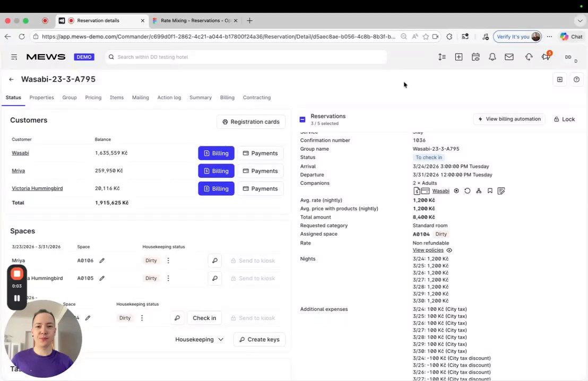
Task: Click the hierarchy icon in companions row
Action: pos(479,191)
